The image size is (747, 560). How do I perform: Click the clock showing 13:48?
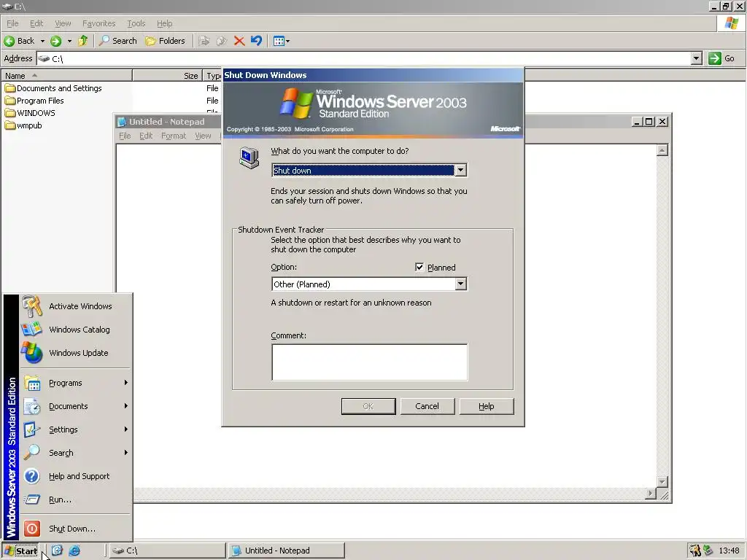pos(729,551)
